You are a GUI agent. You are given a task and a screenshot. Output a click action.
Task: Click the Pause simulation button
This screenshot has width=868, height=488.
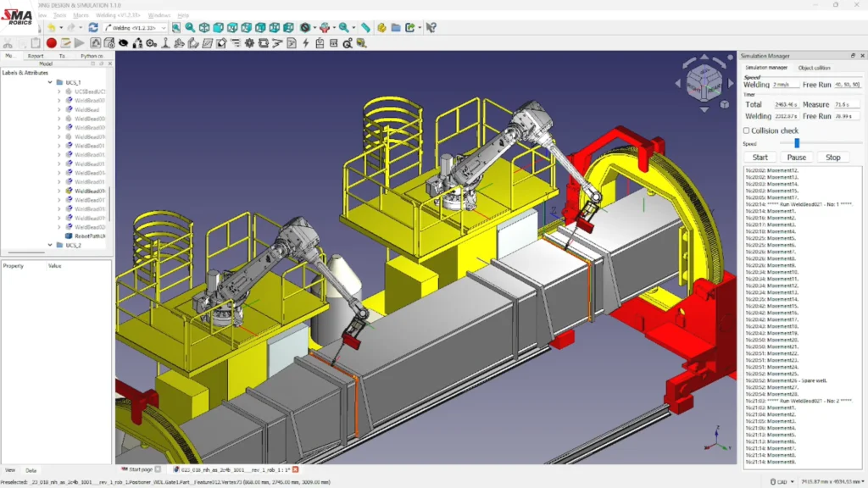point(796,157)
